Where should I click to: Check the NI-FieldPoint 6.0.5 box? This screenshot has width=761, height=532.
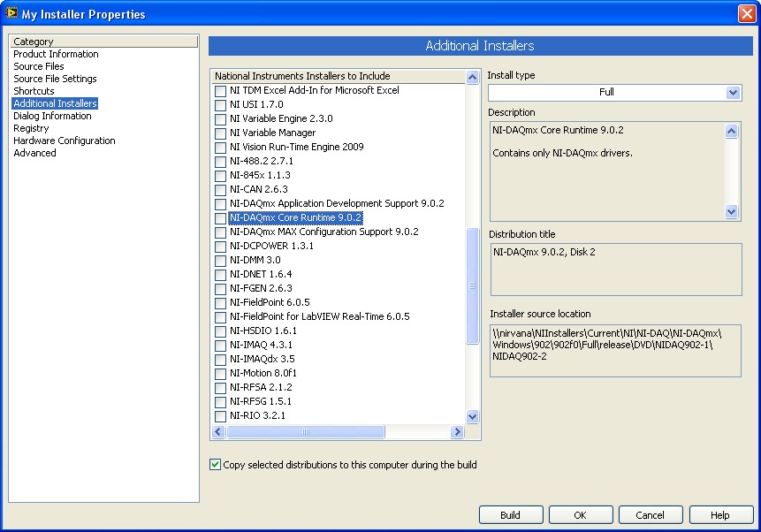click(x=220, y=303)
